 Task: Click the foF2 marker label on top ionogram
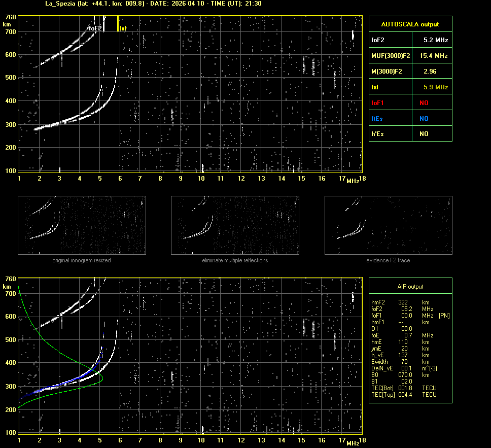(x=95, y=28)
